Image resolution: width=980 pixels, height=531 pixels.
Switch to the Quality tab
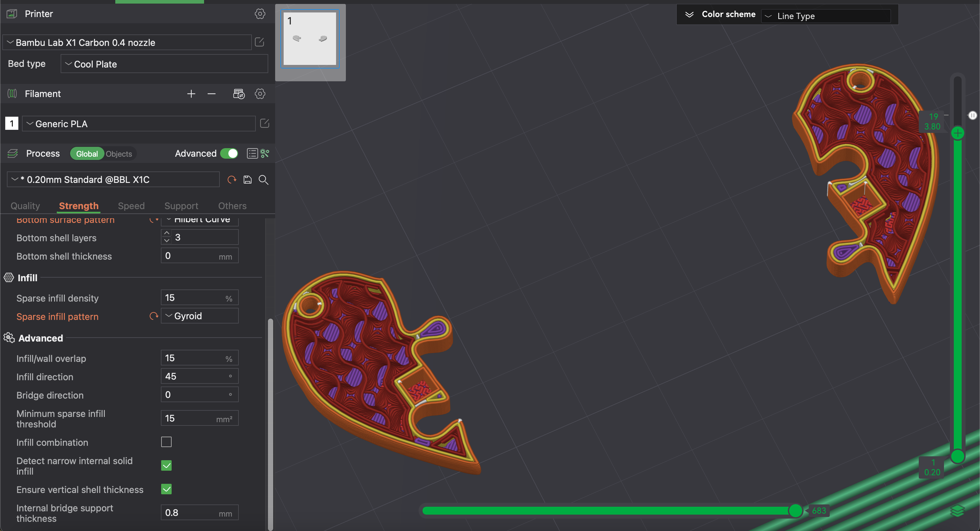click(25, 205)
